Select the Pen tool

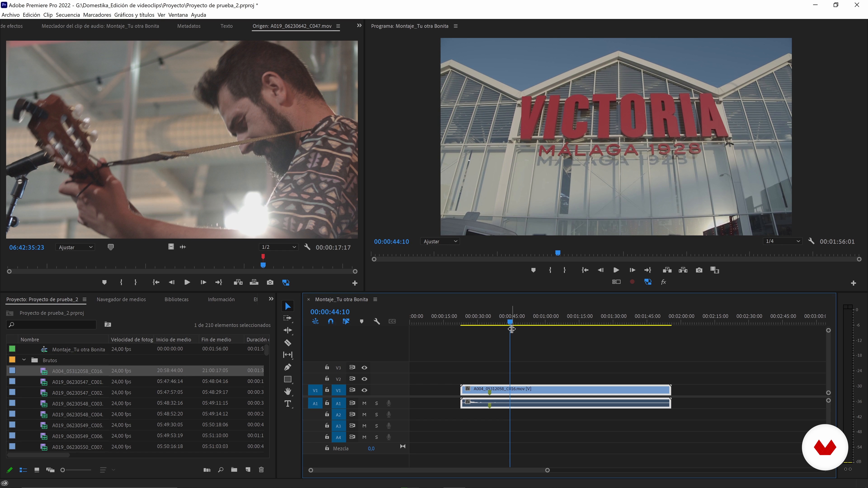tap(288, 367)
